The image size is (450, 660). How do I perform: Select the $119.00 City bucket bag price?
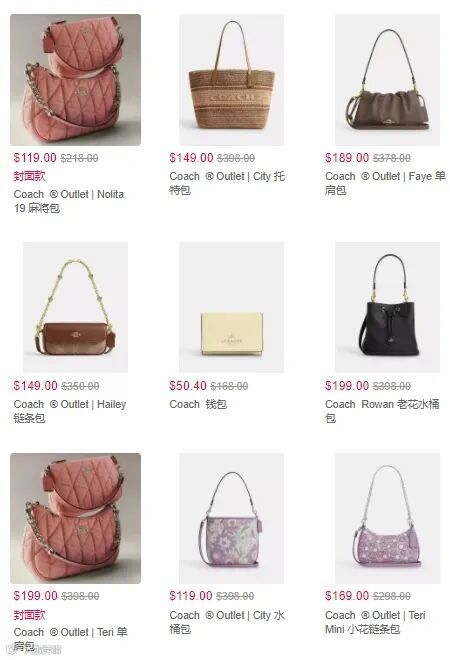pyautogui.click(x=191, y=596)
